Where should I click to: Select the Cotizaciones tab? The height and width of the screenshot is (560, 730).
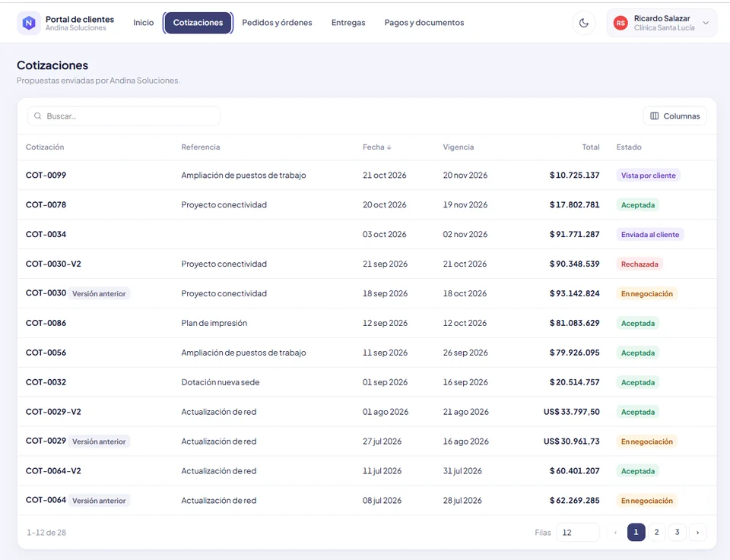(x=198, y=23)
